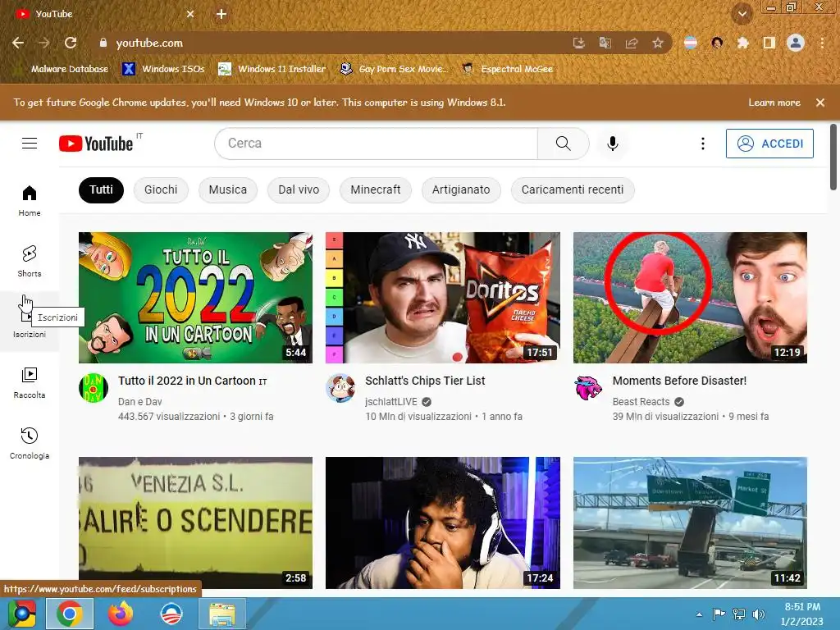
Task: Toggle the Chrome side panel
Action: [769, 43]
